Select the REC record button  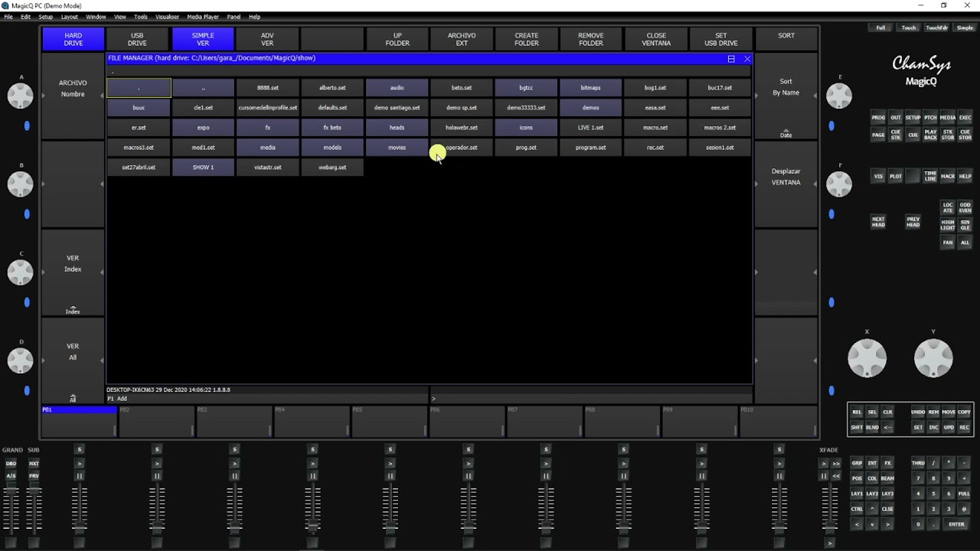(965, 427)
